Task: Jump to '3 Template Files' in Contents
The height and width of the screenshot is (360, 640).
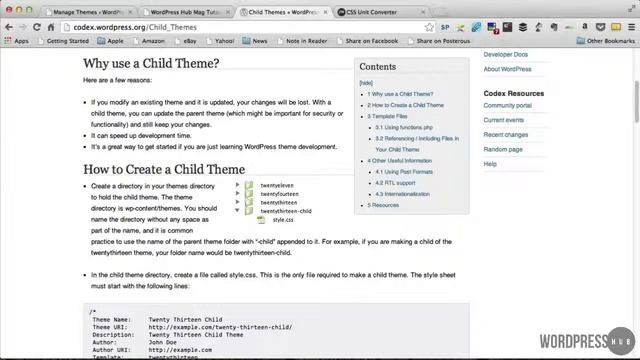Action: pyautogui.click(x=387, y=116)
